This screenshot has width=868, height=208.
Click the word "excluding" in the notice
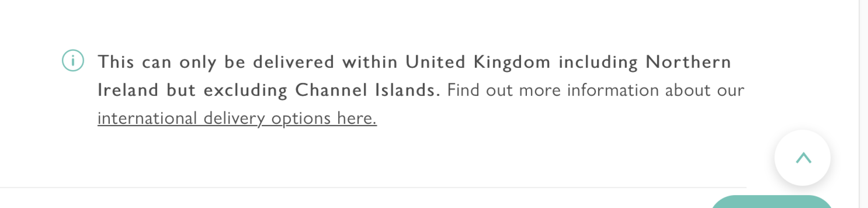(245, 90)
